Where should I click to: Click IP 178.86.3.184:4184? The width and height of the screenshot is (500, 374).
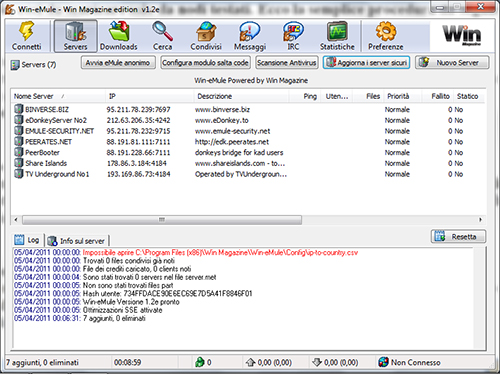tap(137, 163)
